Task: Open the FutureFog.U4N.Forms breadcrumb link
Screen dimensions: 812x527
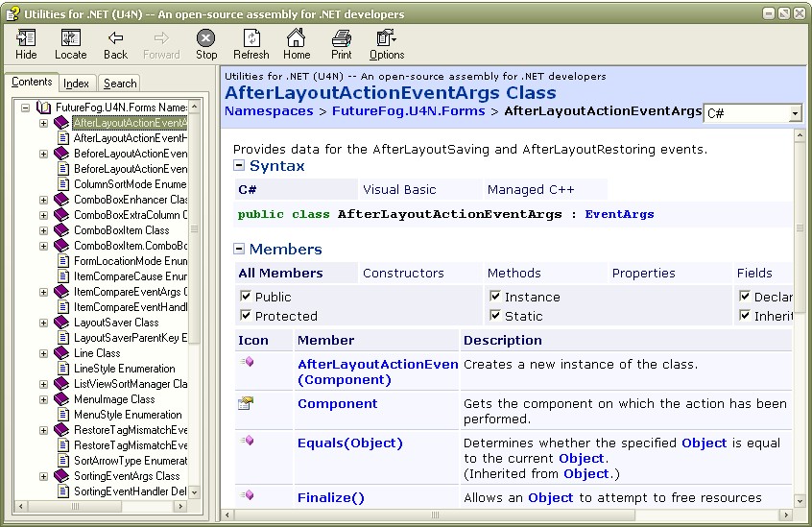Action: [409, 111]
